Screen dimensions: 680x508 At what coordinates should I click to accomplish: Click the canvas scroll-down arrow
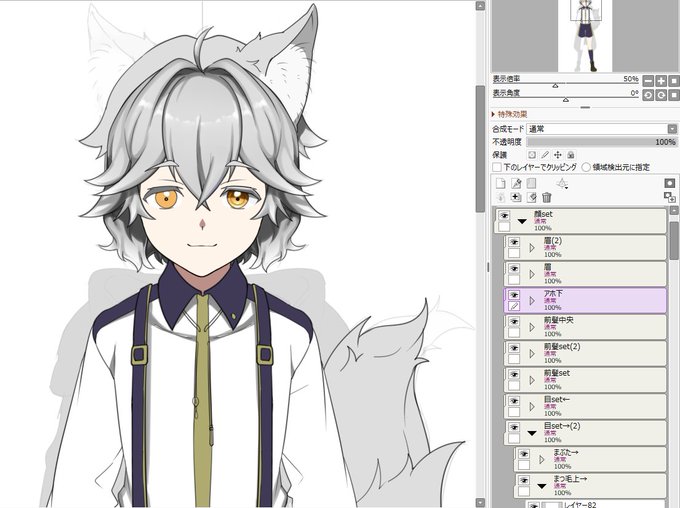click(x=480, y=502)
